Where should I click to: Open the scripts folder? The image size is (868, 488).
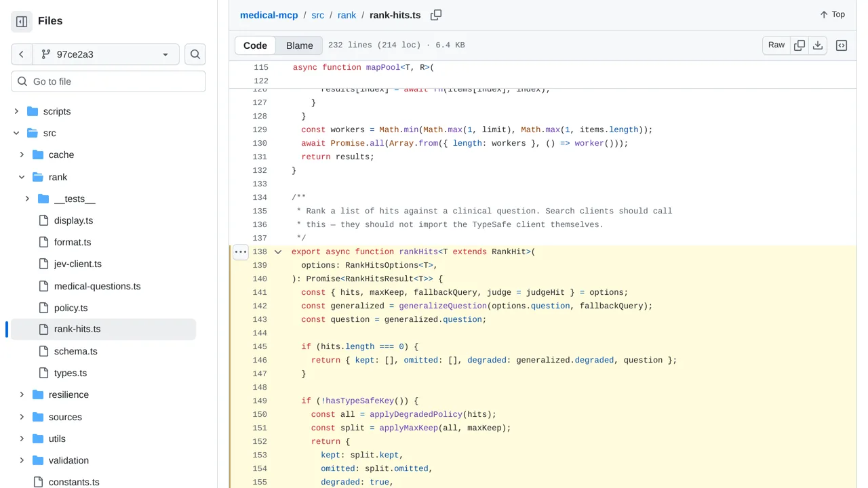tap(57, 111)
